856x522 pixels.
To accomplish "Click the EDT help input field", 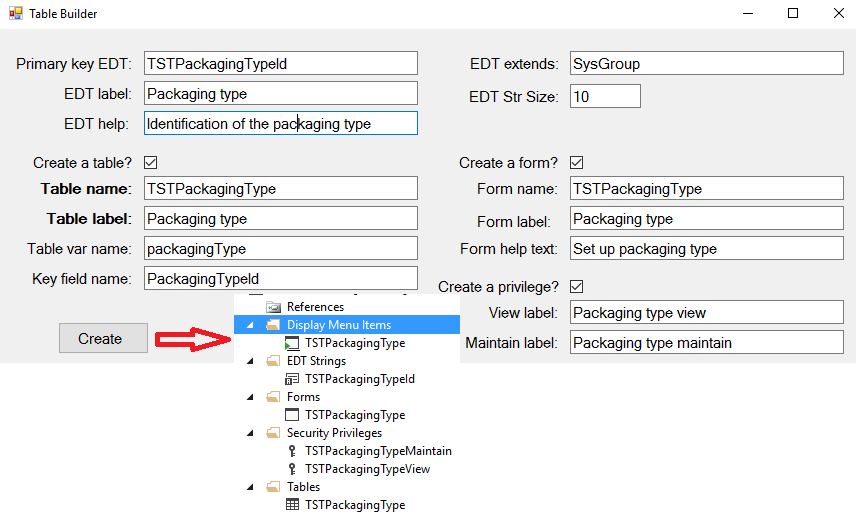I will tap(281, 123).
